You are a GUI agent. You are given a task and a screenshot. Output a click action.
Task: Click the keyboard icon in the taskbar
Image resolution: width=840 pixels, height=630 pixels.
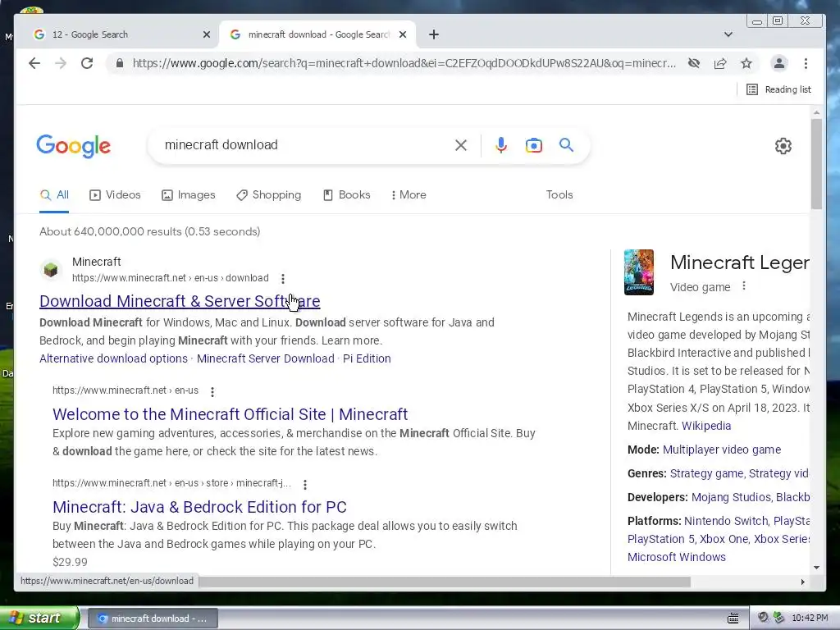tap(733, 619)
